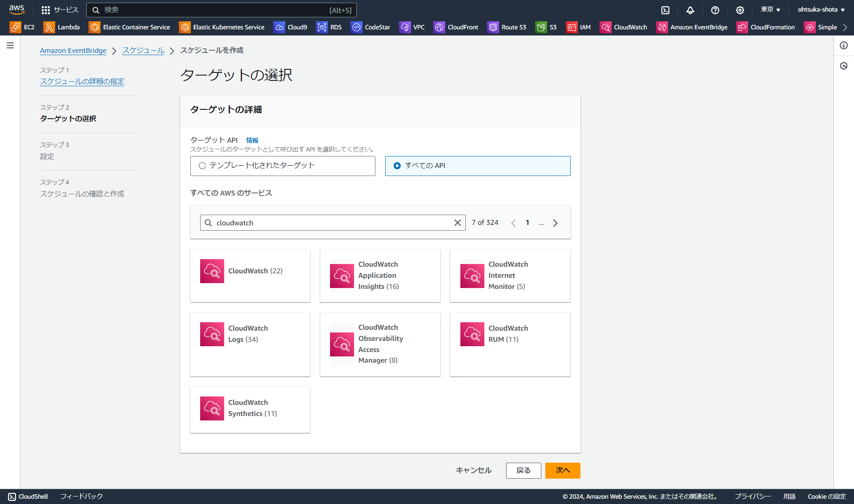Open the EC2 console from the favorites bar

(x=15, y=27)
